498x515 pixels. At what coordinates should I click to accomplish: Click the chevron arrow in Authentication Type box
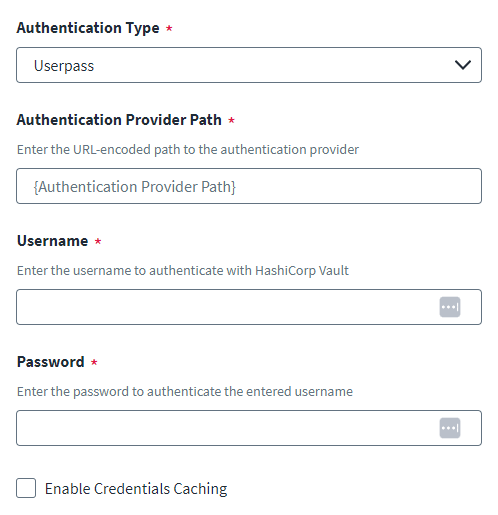[x=463, y=65]
